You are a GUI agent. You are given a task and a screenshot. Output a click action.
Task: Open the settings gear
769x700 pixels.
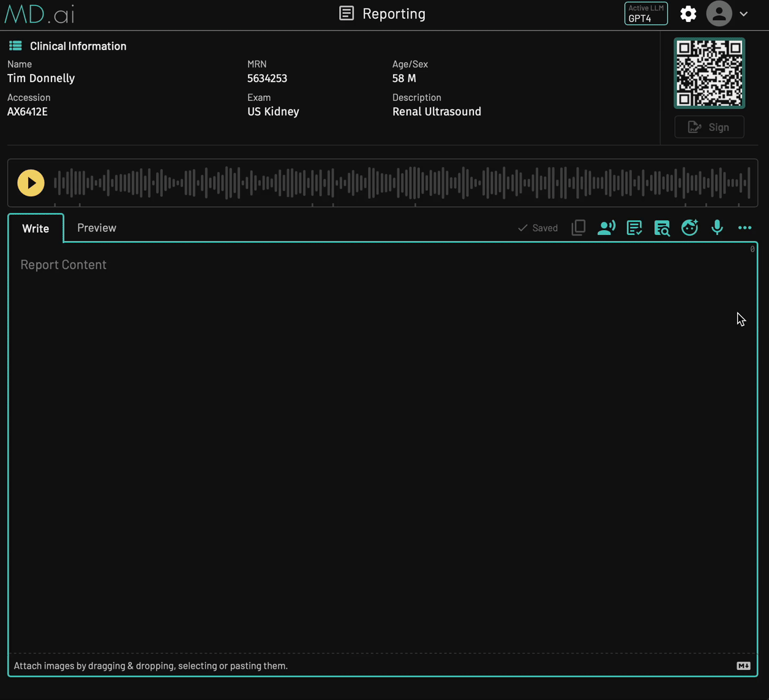[x=688, y=13]
